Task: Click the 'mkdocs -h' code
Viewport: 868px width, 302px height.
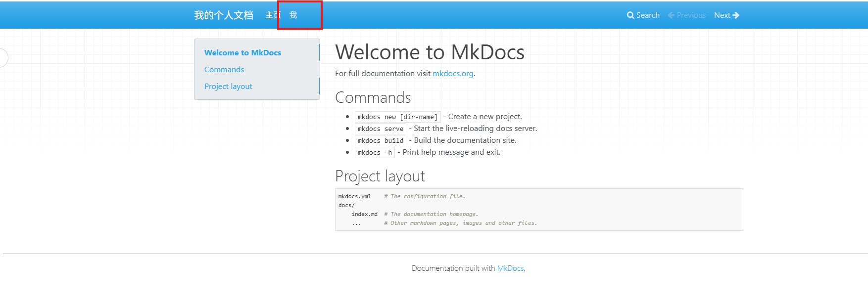Action: pos(375,153)
